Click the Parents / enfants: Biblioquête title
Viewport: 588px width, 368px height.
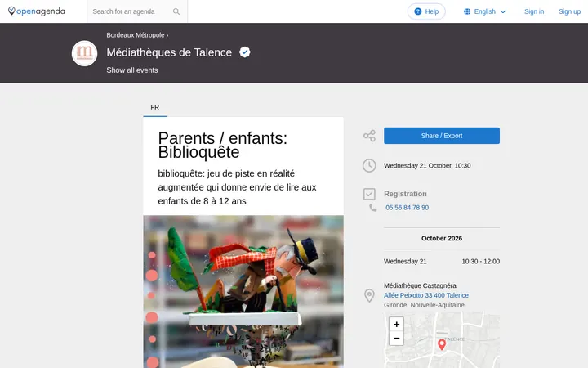[x=223, y=145]
